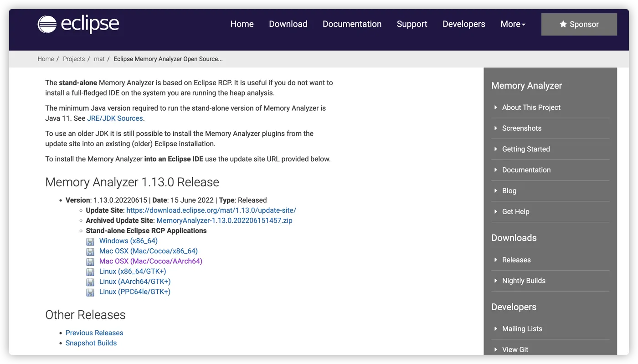Click the Eclipse logo

click(78, 24)
